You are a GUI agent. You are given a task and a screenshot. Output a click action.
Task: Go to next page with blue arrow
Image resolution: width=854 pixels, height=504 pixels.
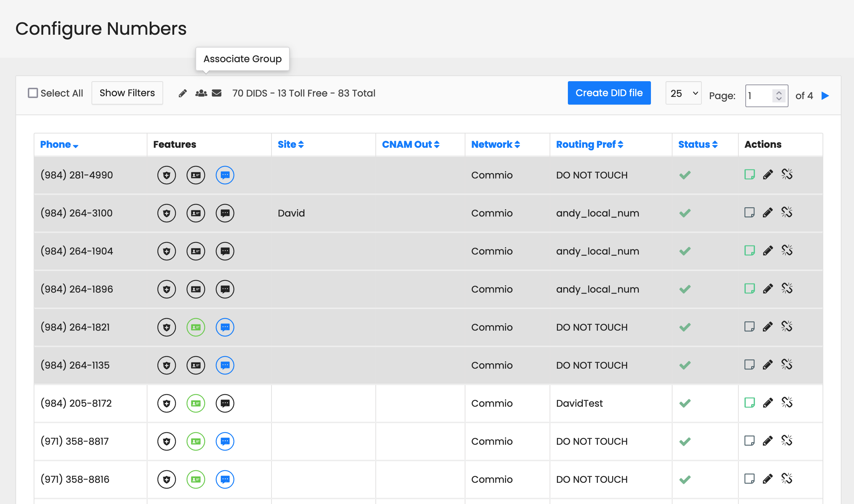tap(825, 96)
